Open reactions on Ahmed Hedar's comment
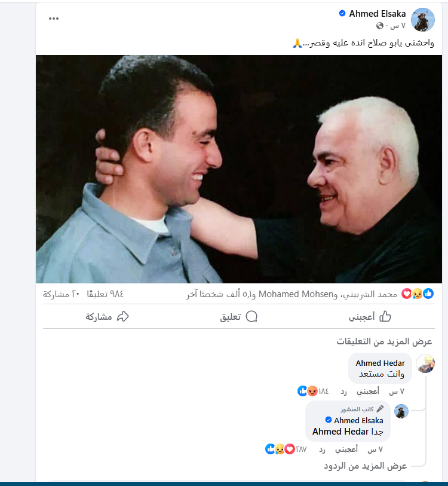The height and width of the screenshot is (486, 448). coord(312,391)
